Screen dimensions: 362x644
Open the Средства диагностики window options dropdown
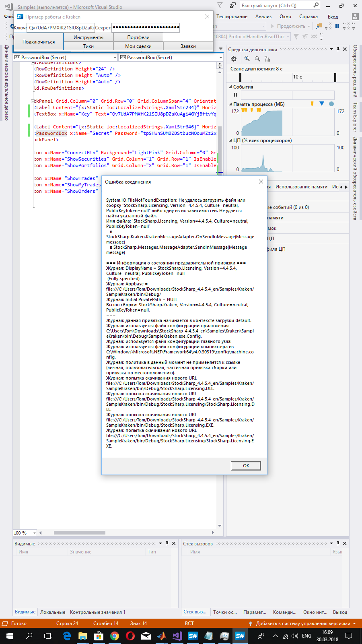[x=331, y=49]
